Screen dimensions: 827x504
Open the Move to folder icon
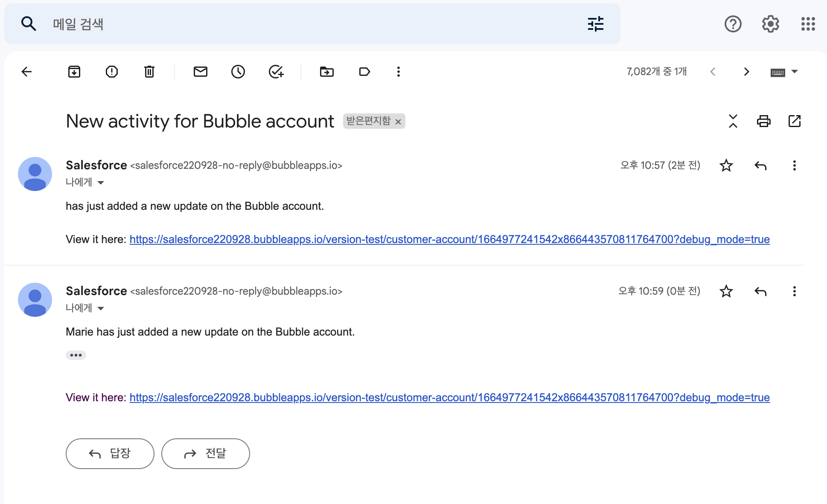pyautogui.click(x=326, y=72)
